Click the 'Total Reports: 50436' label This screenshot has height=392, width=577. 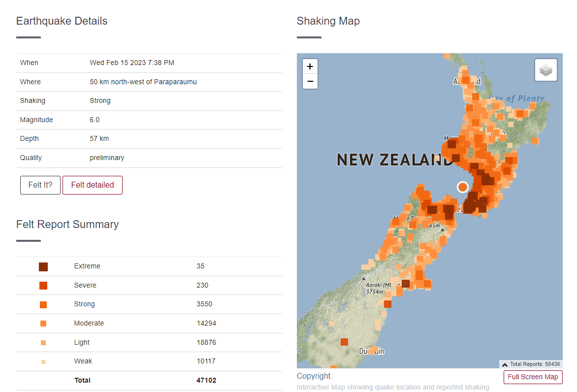[535, 364]
